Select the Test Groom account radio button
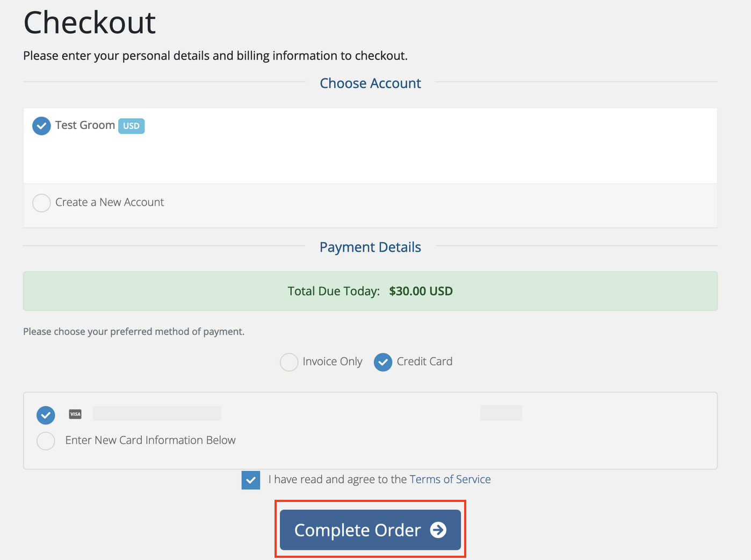This screenshot has width=751, height=560. (x=41, y=126)
